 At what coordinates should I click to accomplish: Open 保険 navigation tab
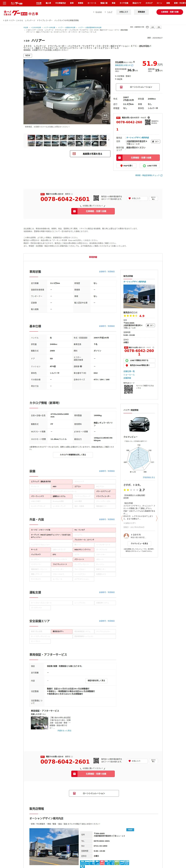point(168,3)
